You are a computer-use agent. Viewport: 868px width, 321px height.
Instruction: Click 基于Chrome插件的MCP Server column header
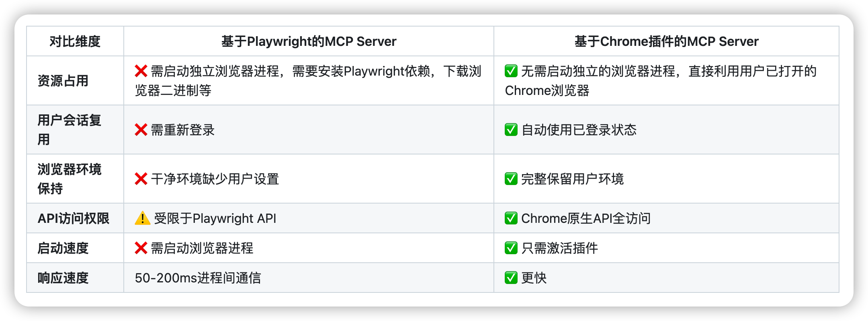666,41
